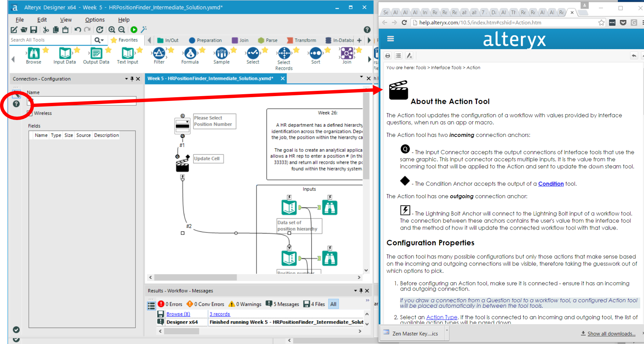Pick the Formula tool from the palette
This screenshot has width=644, height=344.
pos(190,56)
